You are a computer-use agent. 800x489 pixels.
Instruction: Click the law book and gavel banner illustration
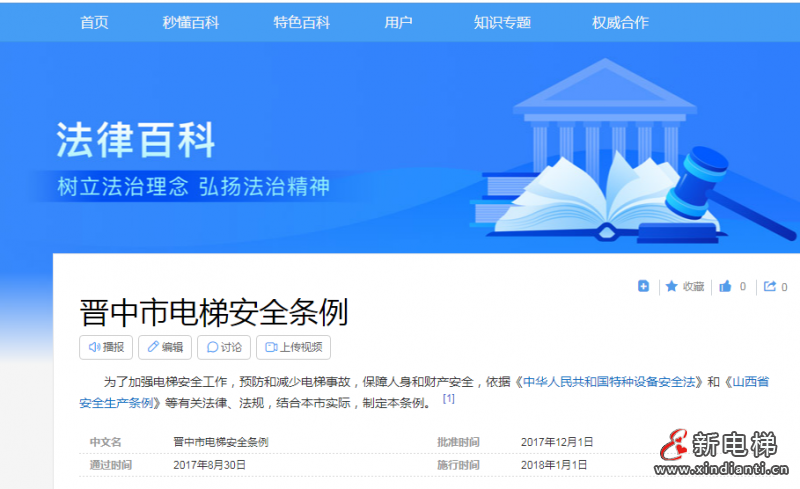pyautogui.click(x=633, y=151)
